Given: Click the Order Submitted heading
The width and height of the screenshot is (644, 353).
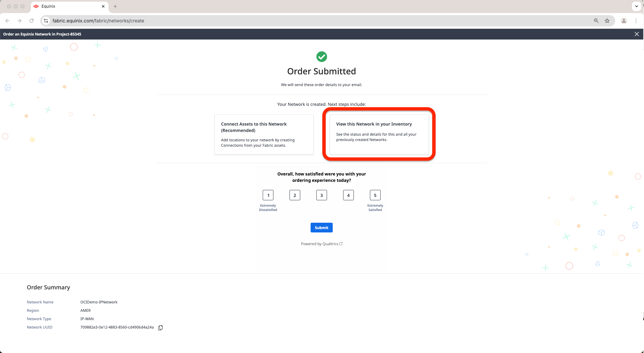Looking at the screenshot, I should click(x=322, y=71).
